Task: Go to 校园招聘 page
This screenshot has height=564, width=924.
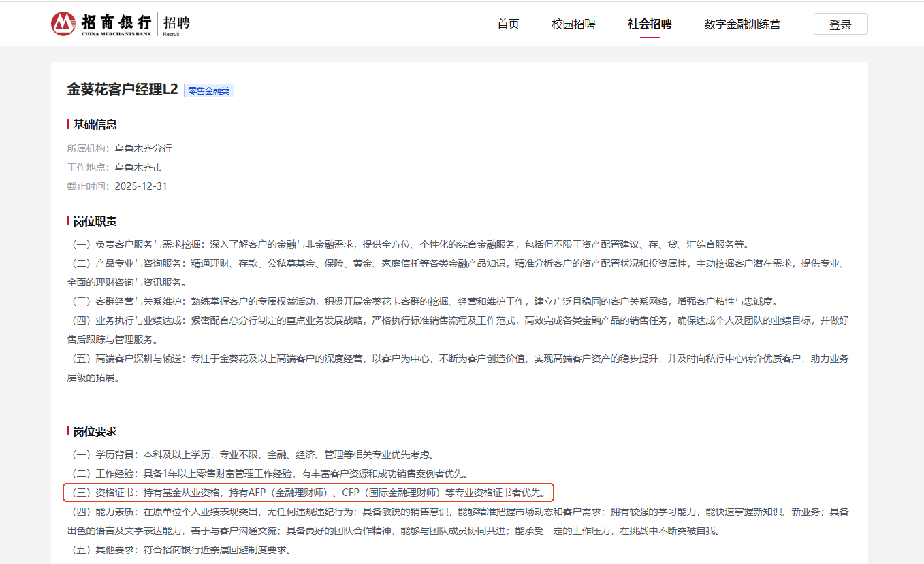Action: [573, 24]
